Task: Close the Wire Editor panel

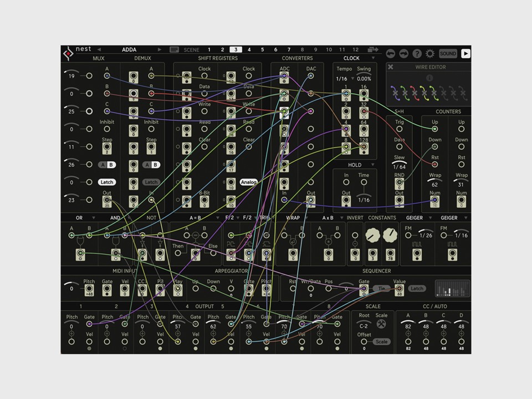Action: pyautogui.click(x=391, y=67)
